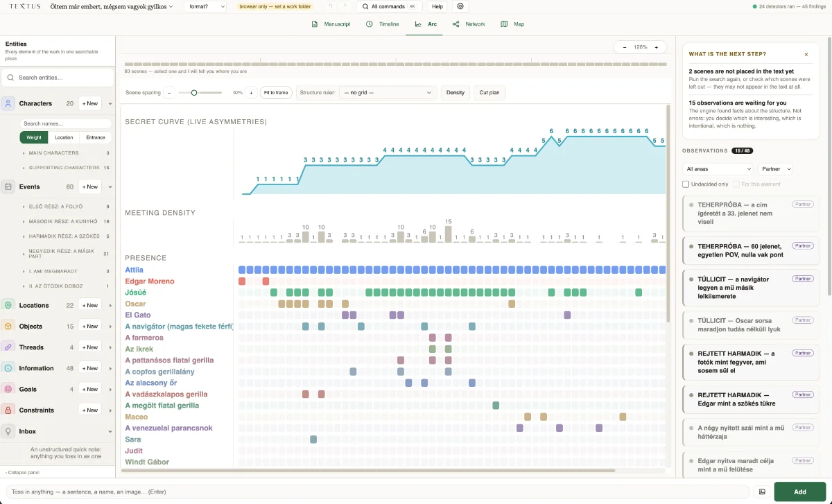832x504 pixels.
Task: Switch to the Manuscript tab
Action: pos(331,24)
